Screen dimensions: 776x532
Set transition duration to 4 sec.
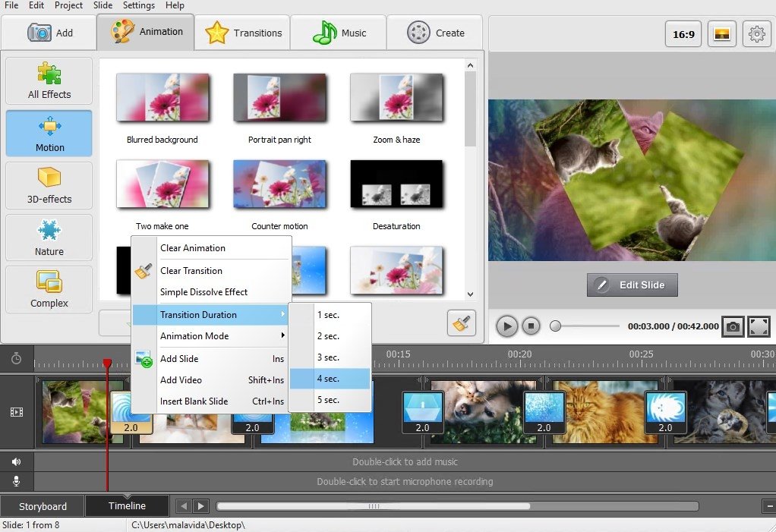(330, 379)
